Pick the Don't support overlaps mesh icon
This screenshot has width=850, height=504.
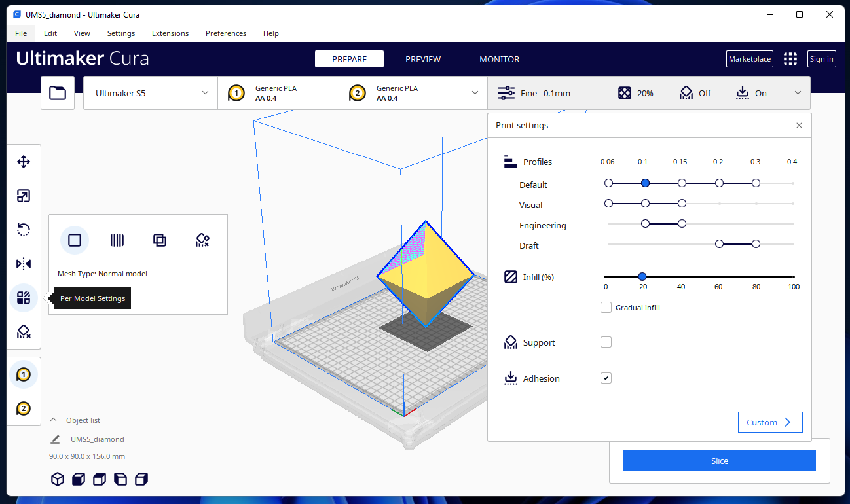[x=202, y=240]
